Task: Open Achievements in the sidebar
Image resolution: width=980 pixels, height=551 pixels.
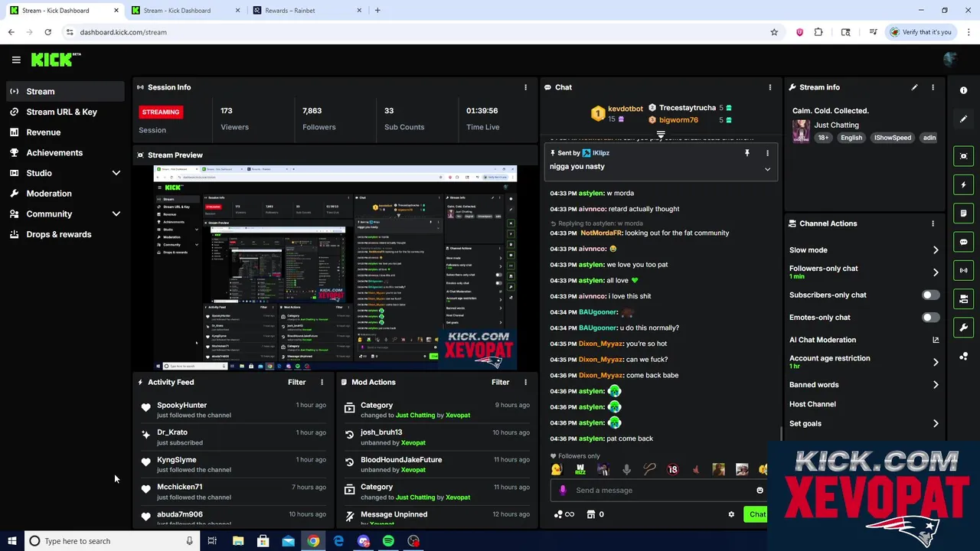Action: [x=65, y=152]
